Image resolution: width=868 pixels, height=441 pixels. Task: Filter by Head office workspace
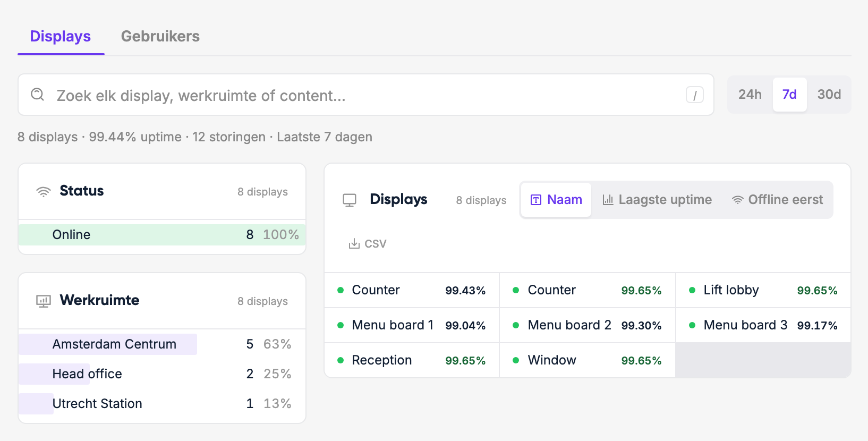click(x=162, y=374)
